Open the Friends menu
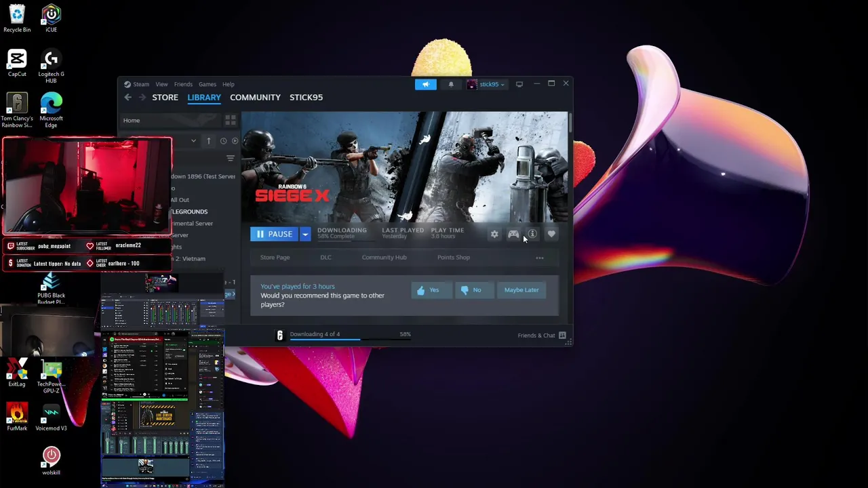 [x=183, y=84]
